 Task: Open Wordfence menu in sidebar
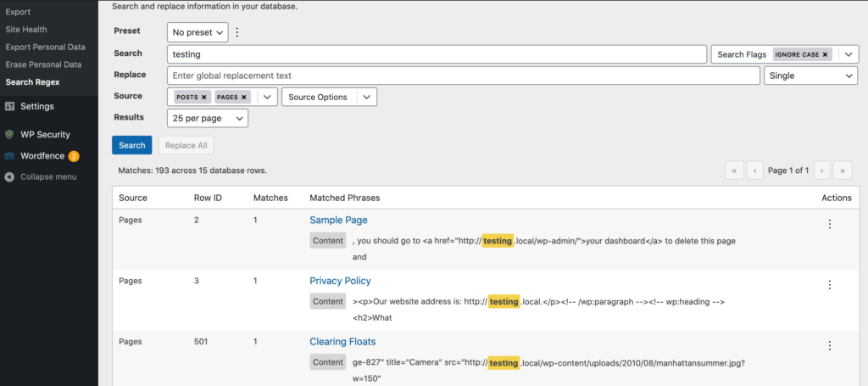click(x=43, y=155)
